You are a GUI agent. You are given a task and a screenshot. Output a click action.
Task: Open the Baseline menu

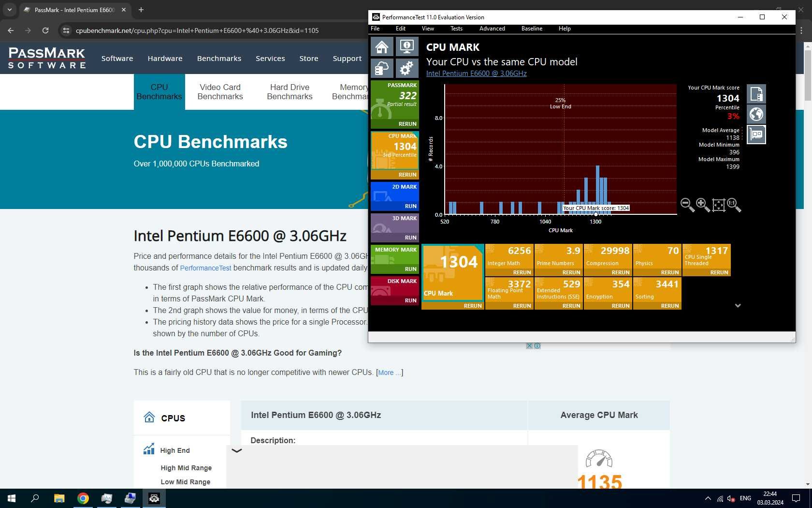tap(532, 29)
